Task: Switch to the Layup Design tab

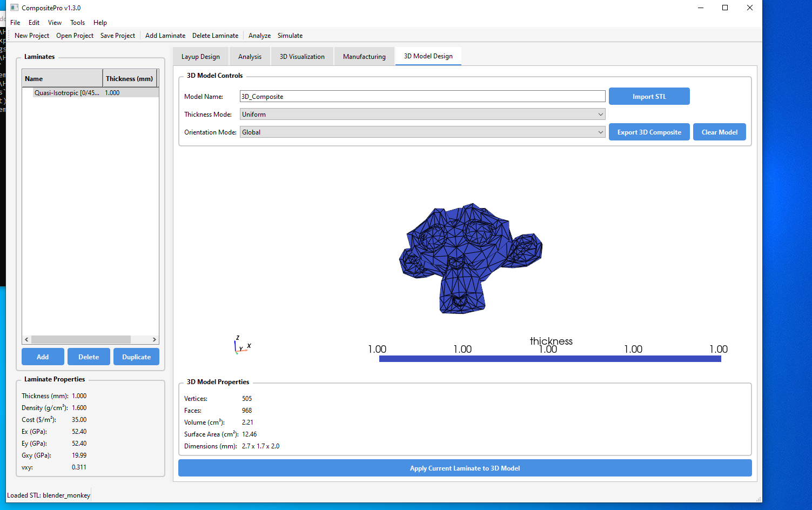Action: 200,57
